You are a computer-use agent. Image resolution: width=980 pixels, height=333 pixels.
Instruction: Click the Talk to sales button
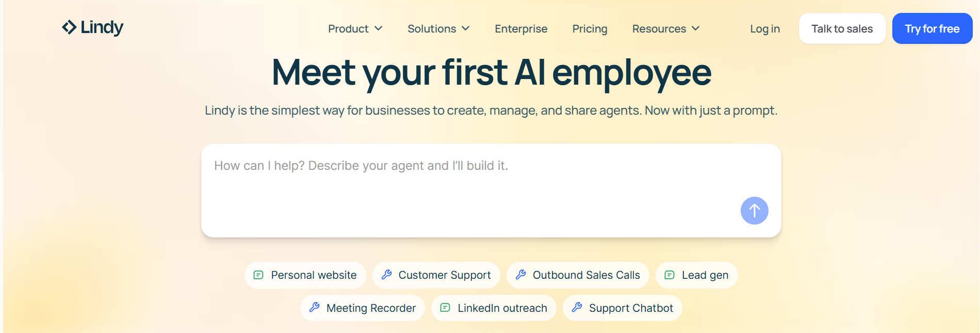pos(842,29)
